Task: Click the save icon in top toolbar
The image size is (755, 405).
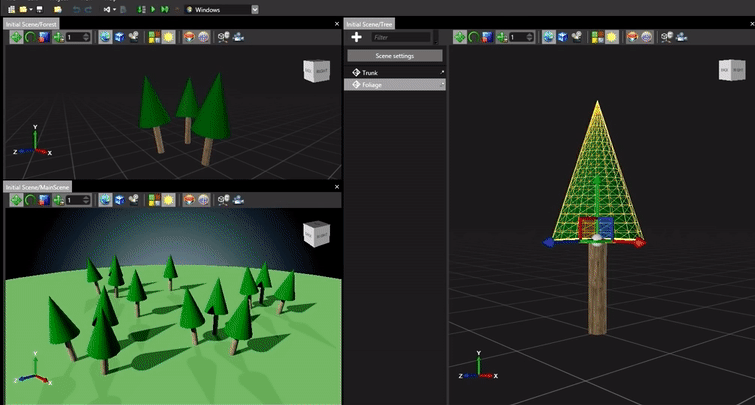Action: pos(38,9)
